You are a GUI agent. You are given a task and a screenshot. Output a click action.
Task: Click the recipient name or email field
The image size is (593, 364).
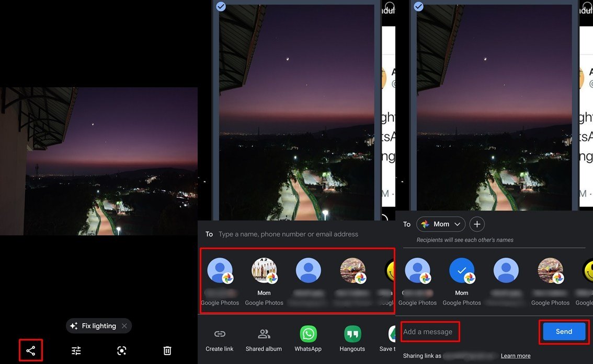(x=288, y=234)
